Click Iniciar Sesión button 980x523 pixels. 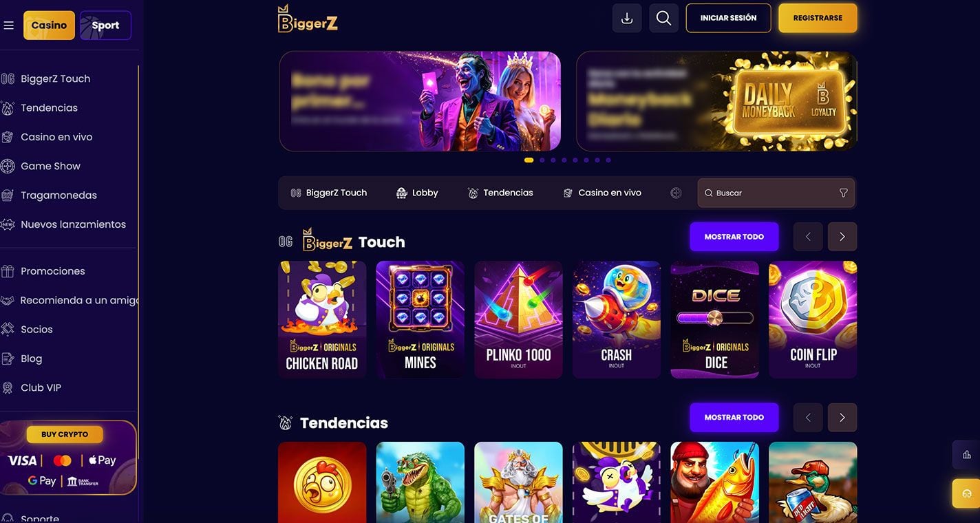728,19
